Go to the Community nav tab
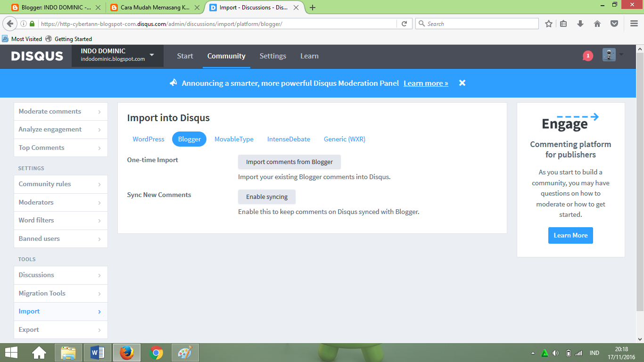The image size is (644, 362). pyautogui.click(x=226, y=56)
